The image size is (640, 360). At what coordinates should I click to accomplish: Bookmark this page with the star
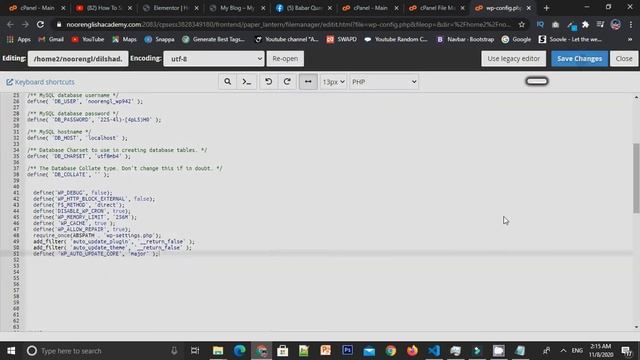[522, 24]
